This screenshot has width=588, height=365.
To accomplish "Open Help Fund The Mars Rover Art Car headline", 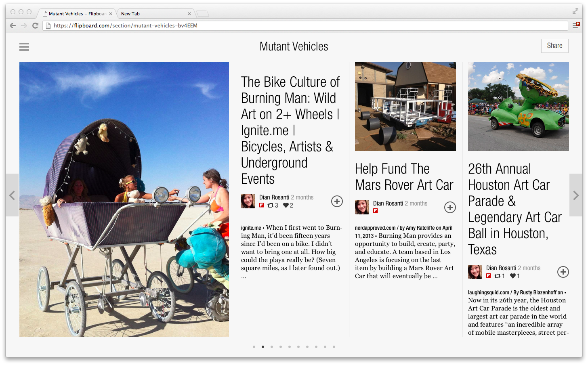I will pos(404,177).
